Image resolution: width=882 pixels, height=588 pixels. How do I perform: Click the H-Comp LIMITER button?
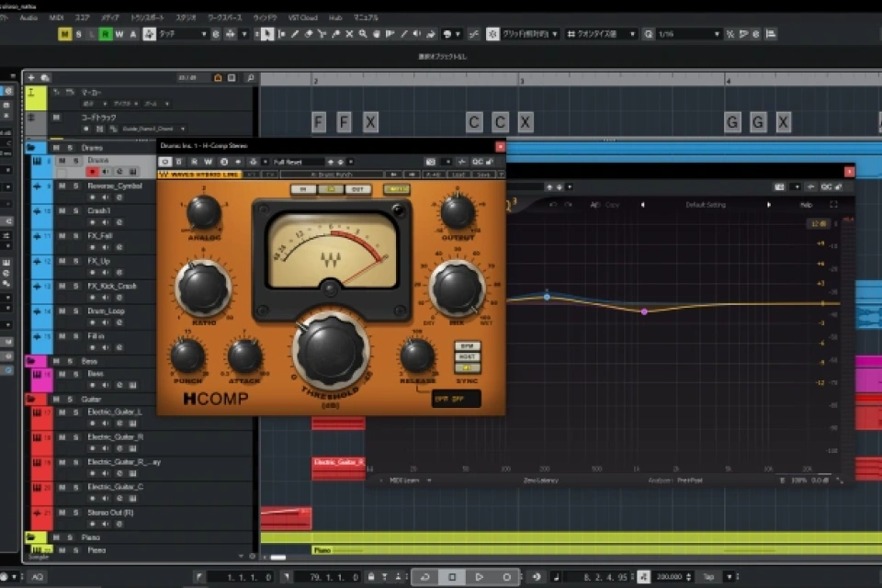tap(397, 189)
